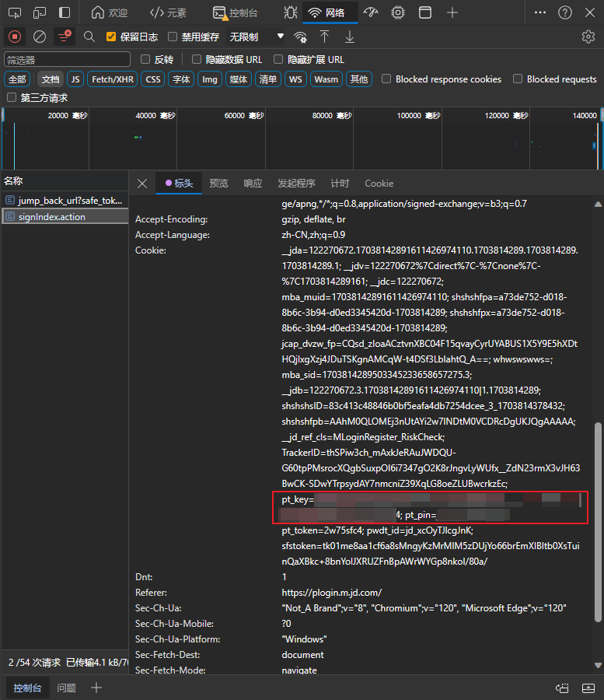Screen dimensions: 604x700
Task: Open network search magnifier icon
Action: 89,37
